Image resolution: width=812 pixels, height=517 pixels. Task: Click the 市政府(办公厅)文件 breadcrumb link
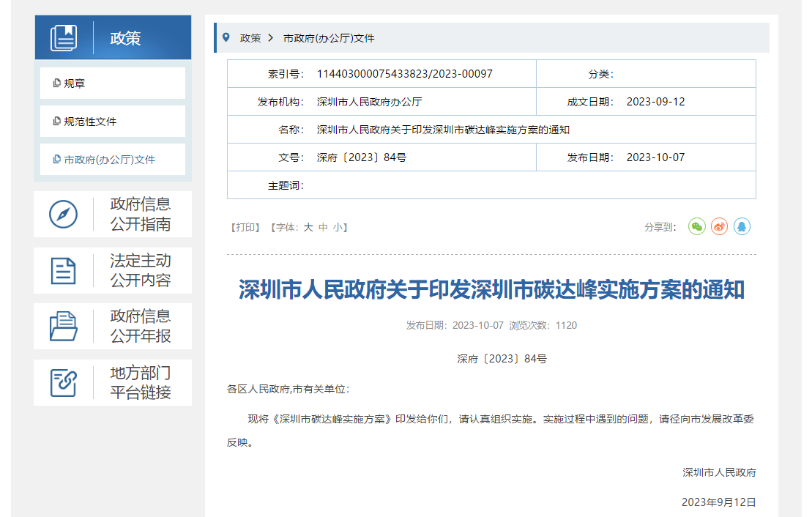(x=329, y=38)
